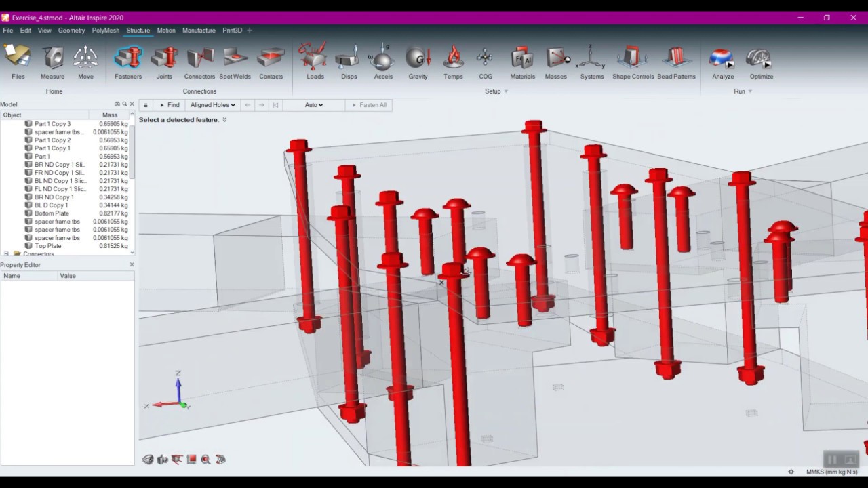Open the Aligned Holes dropdown
The width and height of the screenshot is (868, 488).
point(212,105)
